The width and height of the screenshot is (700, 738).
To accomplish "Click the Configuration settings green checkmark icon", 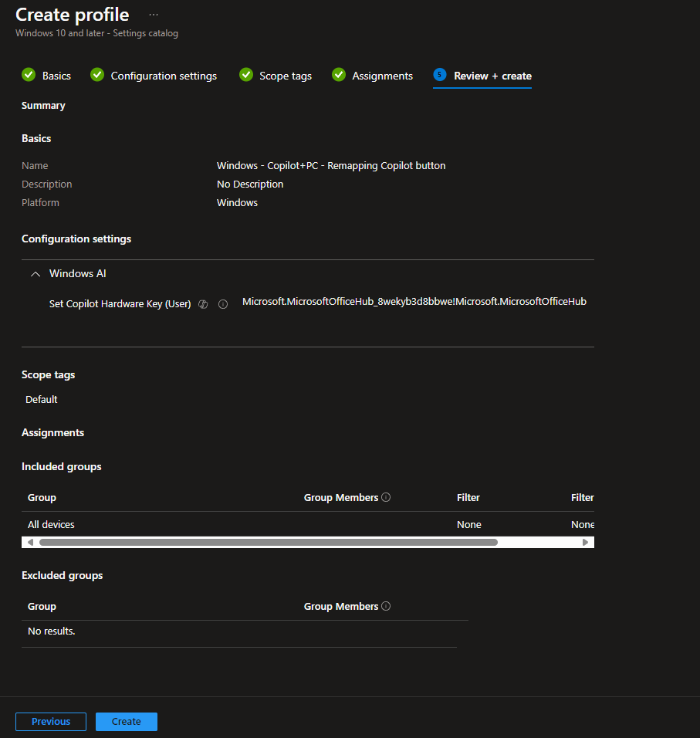I will point(97,75).
